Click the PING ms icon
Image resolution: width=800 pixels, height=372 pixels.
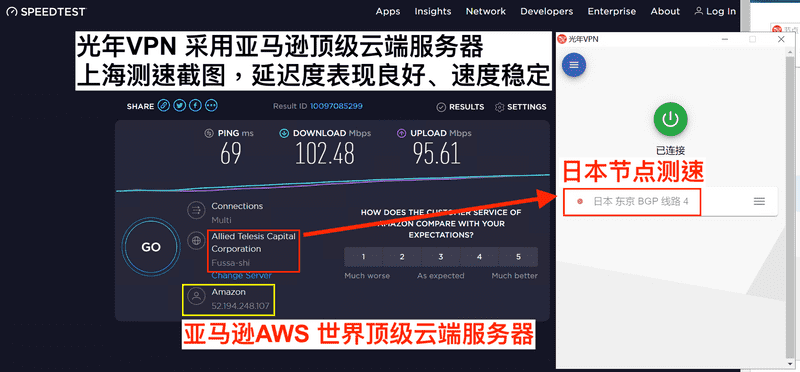(209, 133)
